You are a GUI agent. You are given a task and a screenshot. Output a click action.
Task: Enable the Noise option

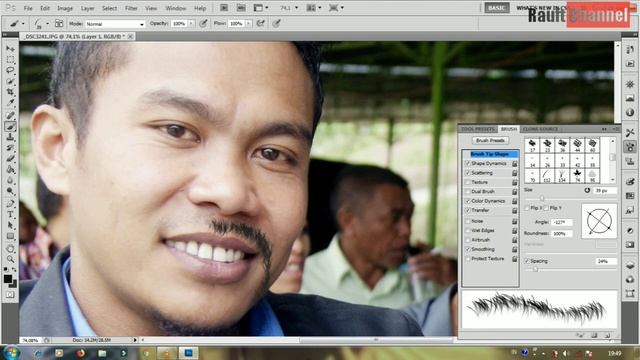coord(468,221)
